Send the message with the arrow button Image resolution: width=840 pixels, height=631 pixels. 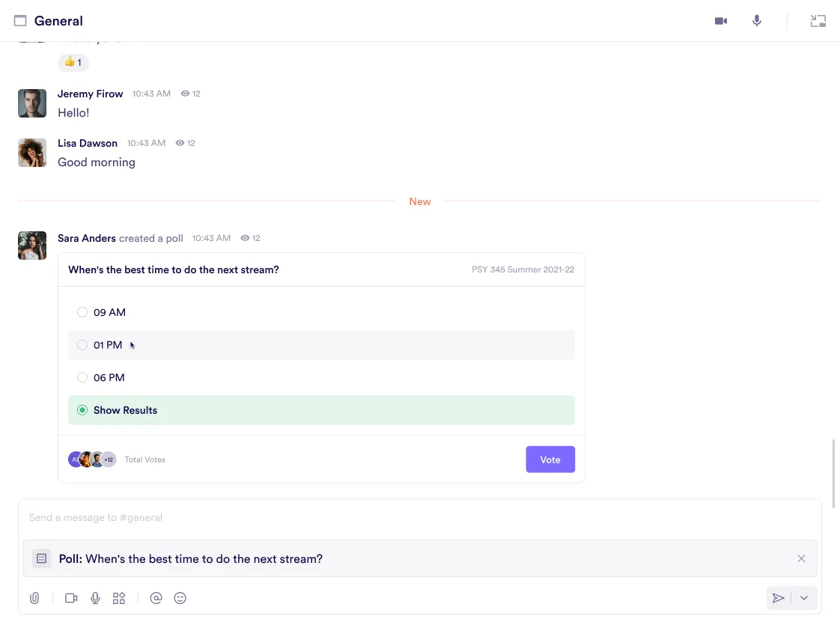pyautogui.click(x=779, y=598)
